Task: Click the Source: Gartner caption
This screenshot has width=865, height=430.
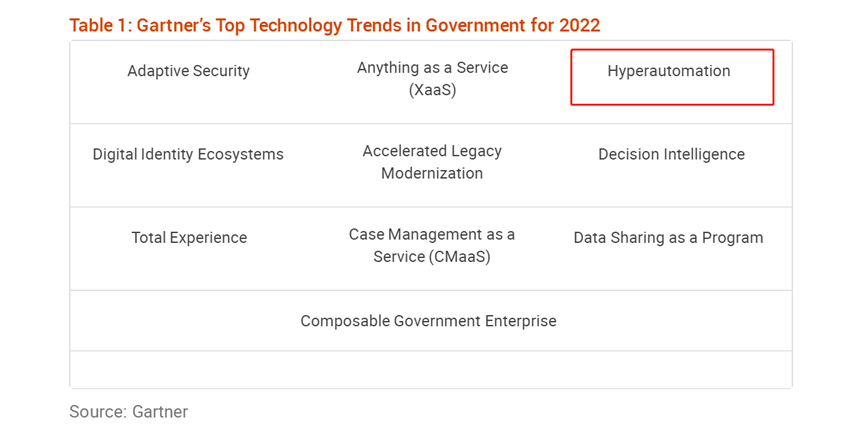Action: click(129, 412)
